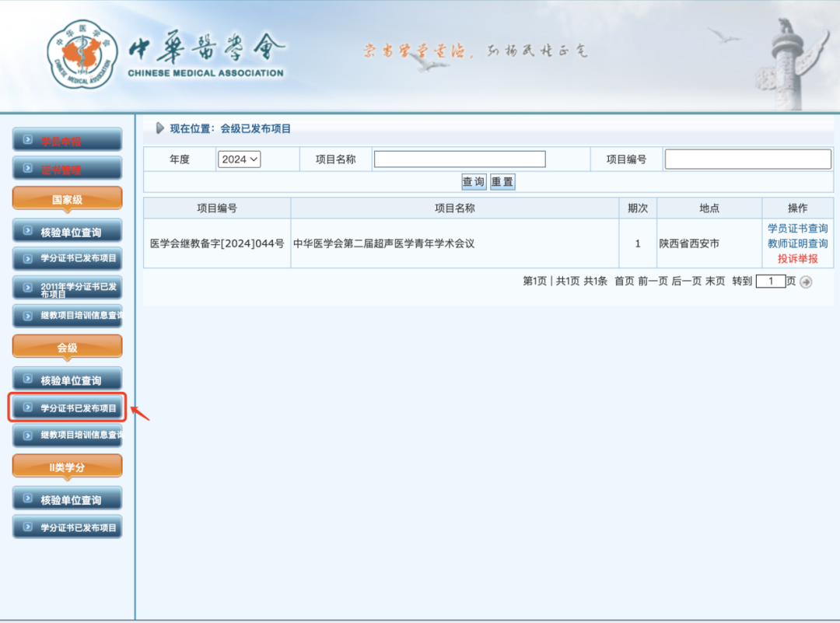Open 学分证书已发布项目 under 国家级
Screen dimensions: 840x623
(x=67, y=258)
